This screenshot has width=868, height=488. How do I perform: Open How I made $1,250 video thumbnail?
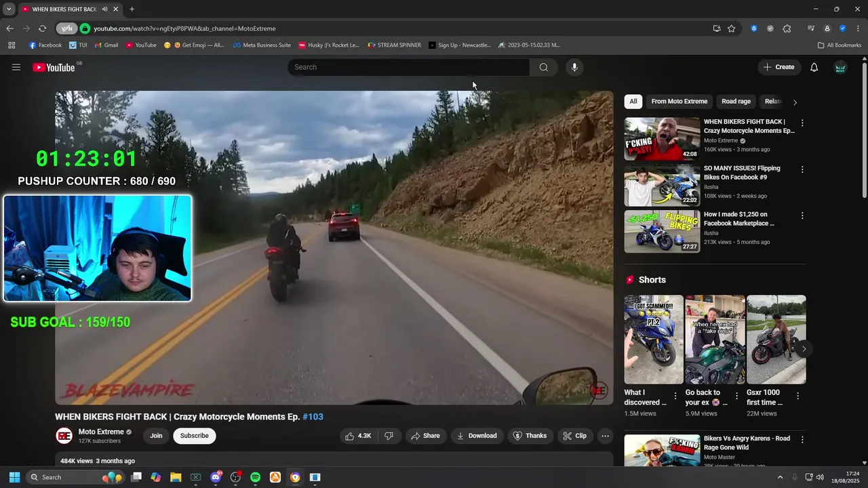662,232
